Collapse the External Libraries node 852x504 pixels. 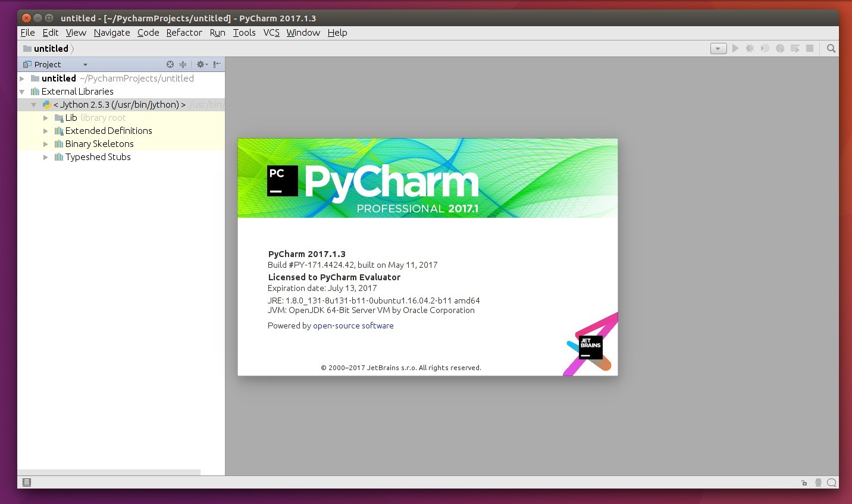click(x=22, y=92)
